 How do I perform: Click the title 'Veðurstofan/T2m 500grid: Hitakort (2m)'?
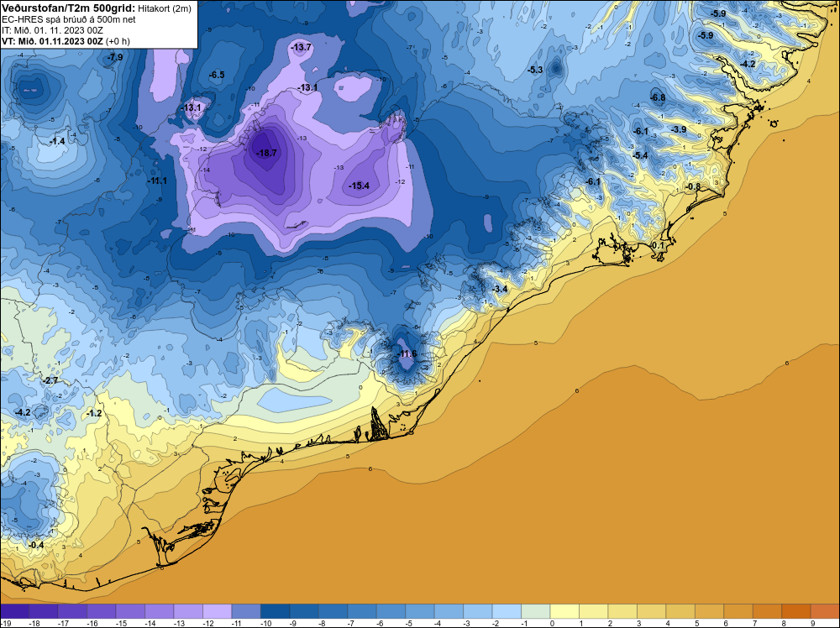pos(97,8)
